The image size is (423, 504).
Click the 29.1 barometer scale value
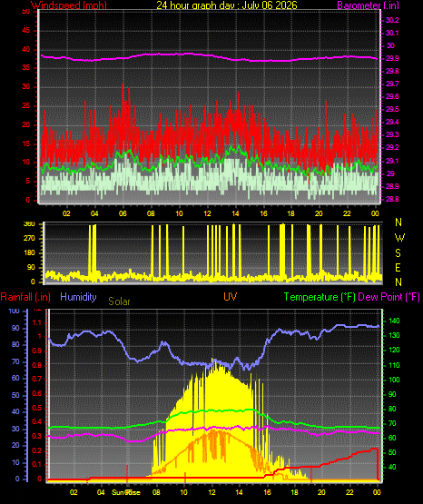(392, 161)
